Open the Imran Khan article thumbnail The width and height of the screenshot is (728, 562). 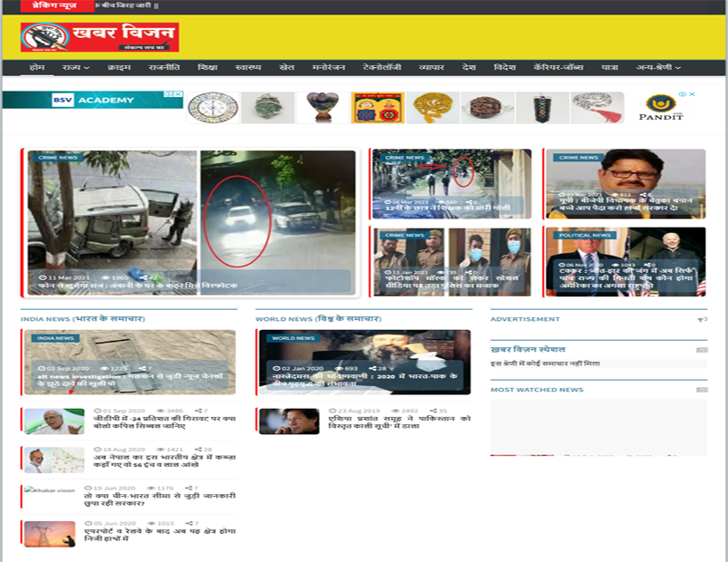click(288, 421)
